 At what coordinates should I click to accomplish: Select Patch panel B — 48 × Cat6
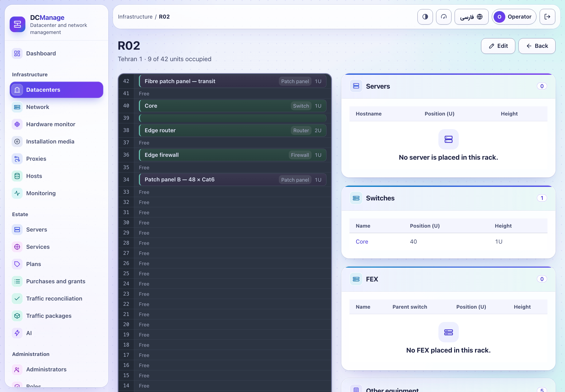pos(233,180)
